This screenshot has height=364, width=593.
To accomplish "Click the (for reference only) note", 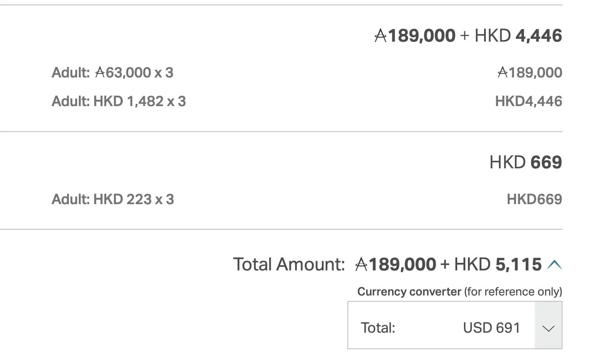I will [x=513, y=292].
